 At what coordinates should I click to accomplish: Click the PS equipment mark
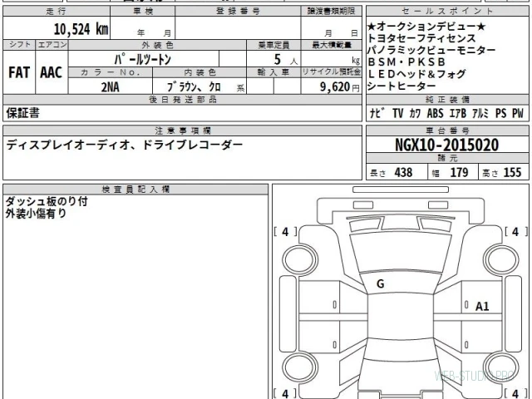(x=500, y=113)
